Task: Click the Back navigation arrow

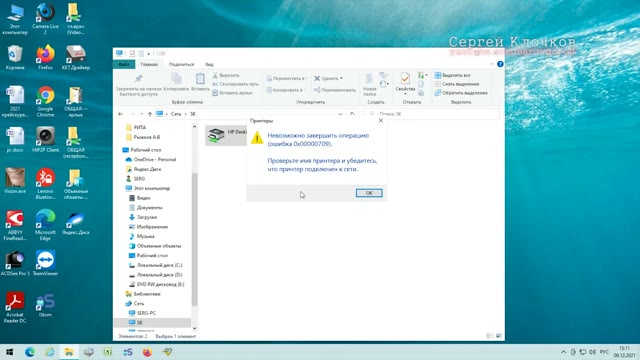Action: 120,114
